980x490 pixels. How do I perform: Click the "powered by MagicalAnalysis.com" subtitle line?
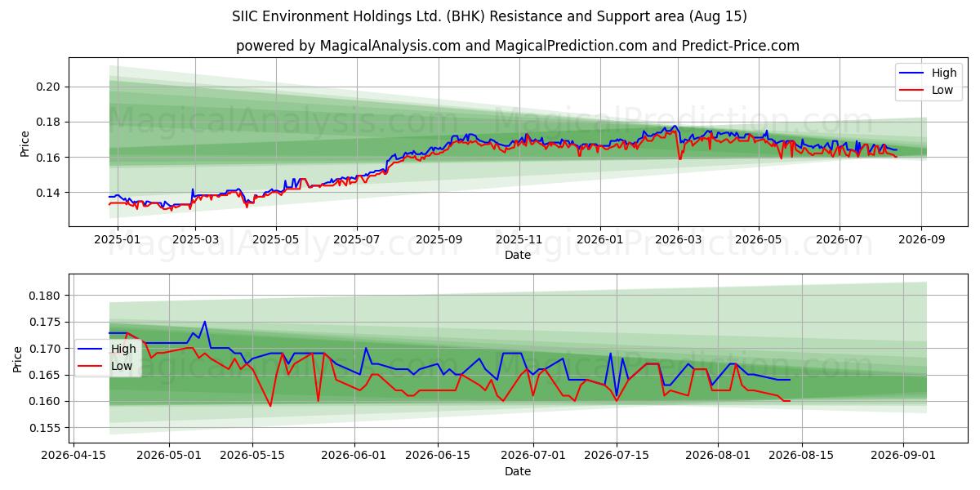[x=518, y=46]
